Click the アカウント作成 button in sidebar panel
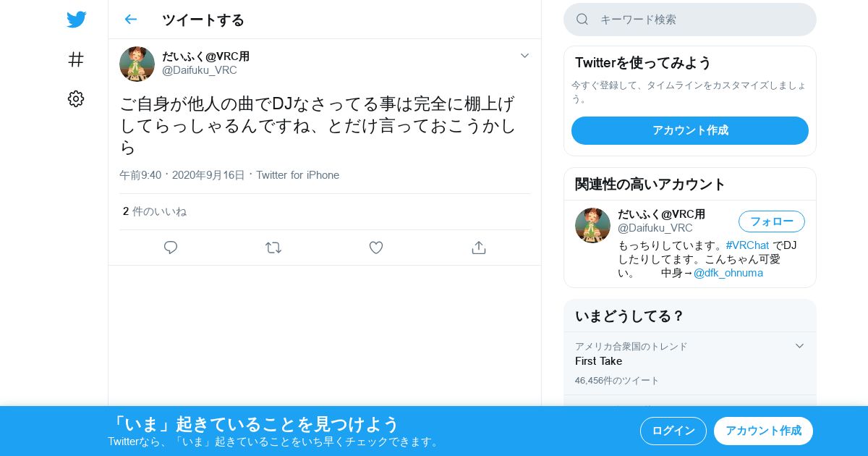 point(690,130)
